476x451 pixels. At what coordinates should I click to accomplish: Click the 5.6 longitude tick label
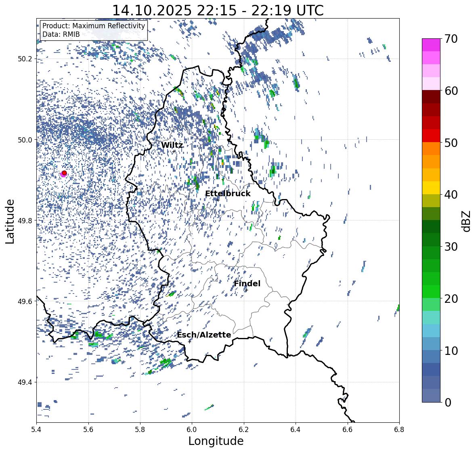[x=88, y=429]
